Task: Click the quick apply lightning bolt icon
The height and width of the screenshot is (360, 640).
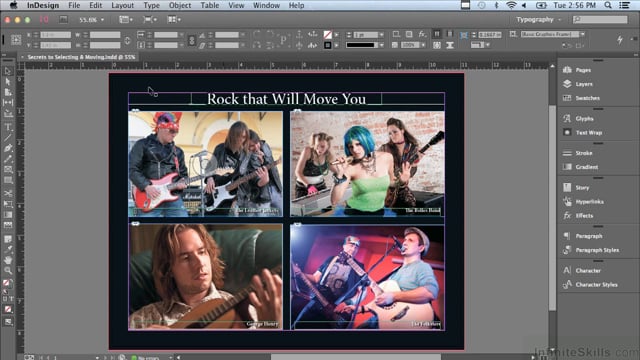Action: click(x=620, y=40)
